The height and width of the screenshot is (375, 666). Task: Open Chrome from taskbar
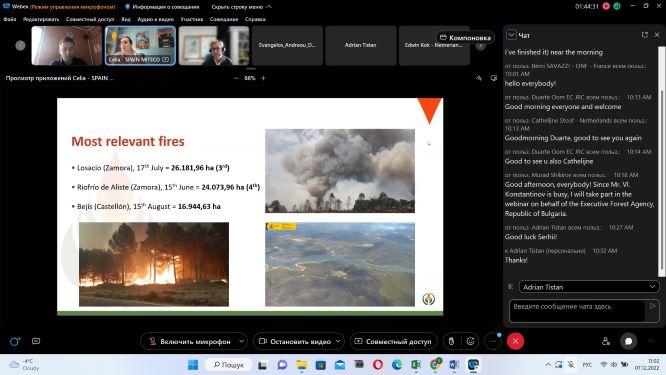click(435, 365)
